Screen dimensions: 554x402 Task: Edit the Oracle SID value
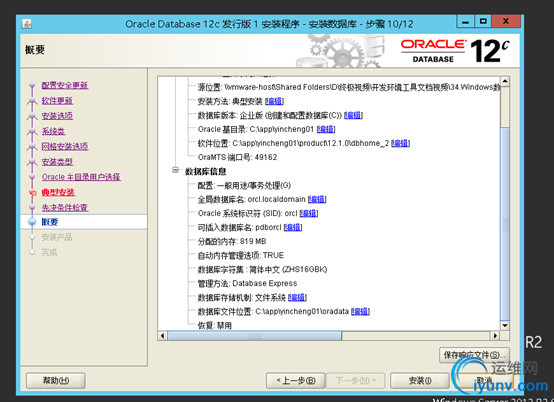tap(308, 213)
